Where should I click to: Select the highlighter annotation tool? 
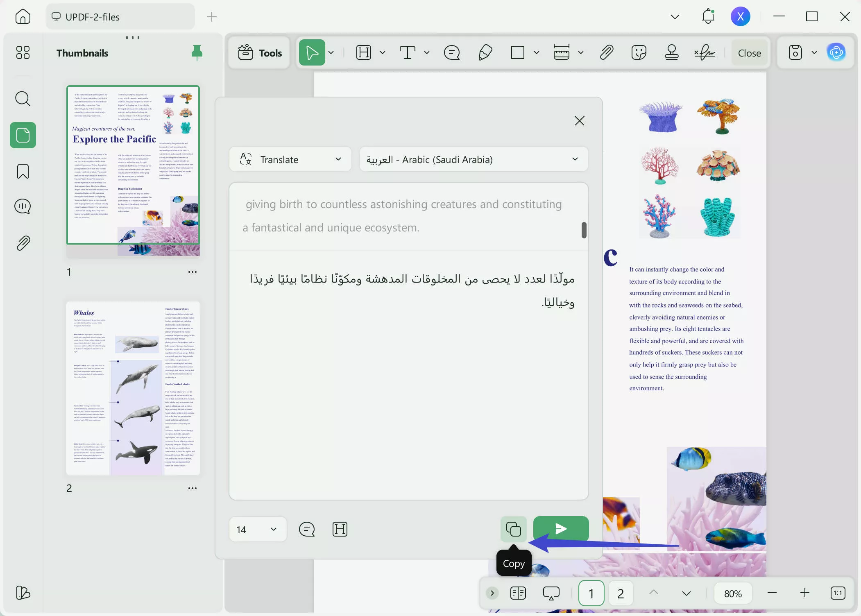[x=485, y=52]
